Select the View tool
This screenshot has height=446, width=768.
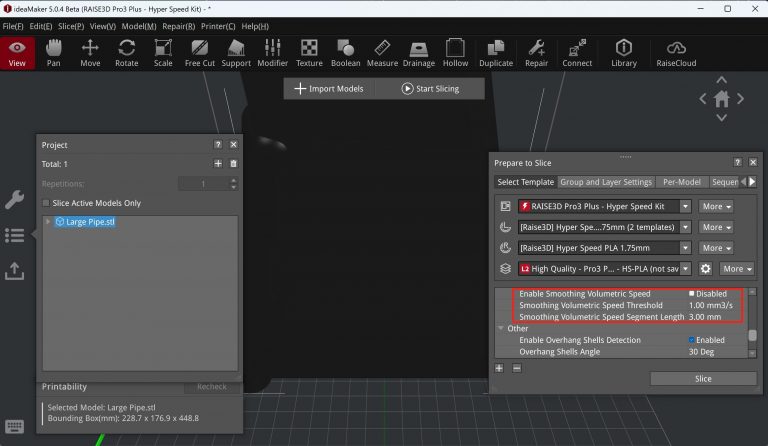[17, 53]
